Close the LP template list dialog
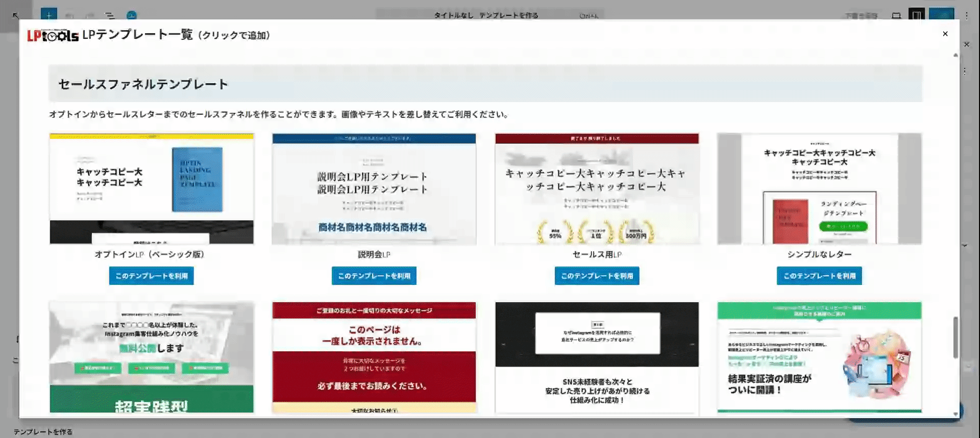 coord(945,34)
